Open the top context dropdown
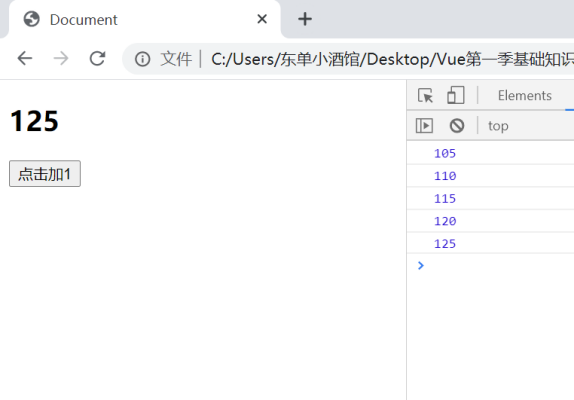Image resolution: width=574 pixels, height=400 pixels. point(498,126)
